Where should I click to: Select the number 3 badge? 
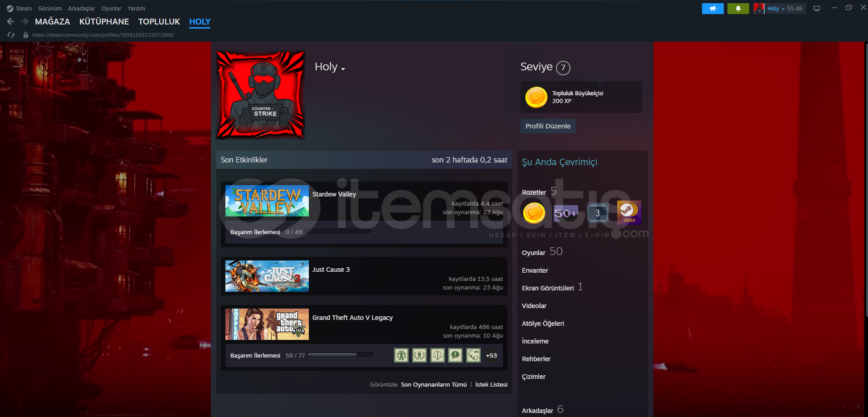click(x=598, y=213)
